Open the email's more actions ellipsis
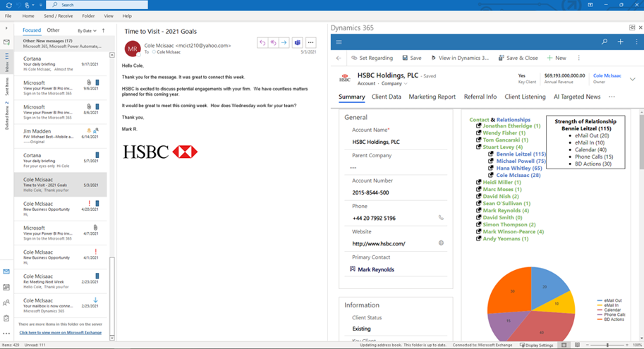The width and height of the screenshot is (644, 349). pyautogui.click(x=311, y=42)
